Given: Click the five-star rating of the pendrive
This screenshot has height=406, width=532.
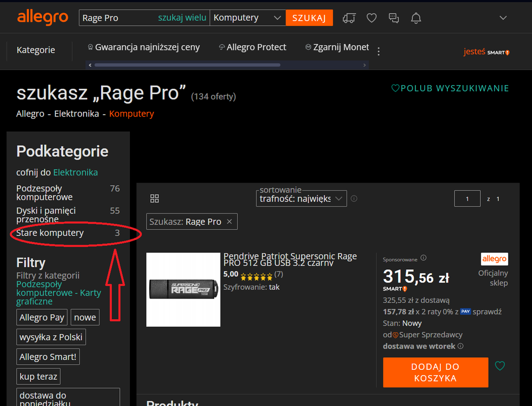Looking at the screenshot, I should pos(256,277).
